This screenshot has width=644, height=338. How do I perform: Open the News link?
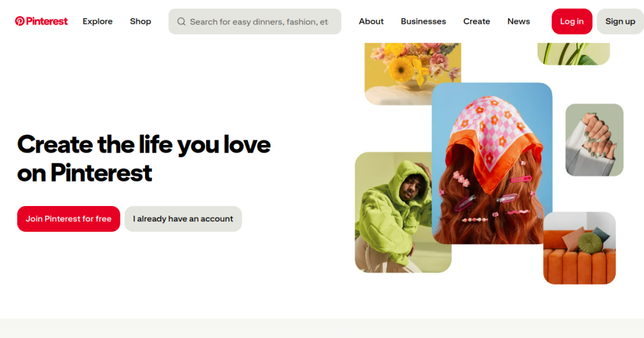pos(518,21)
